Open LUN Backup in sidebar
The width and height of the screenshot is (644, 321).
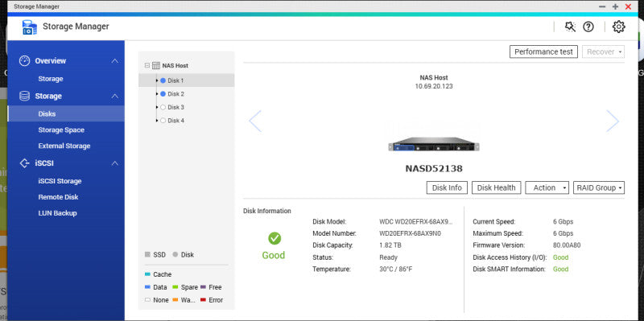click(57, 213)
